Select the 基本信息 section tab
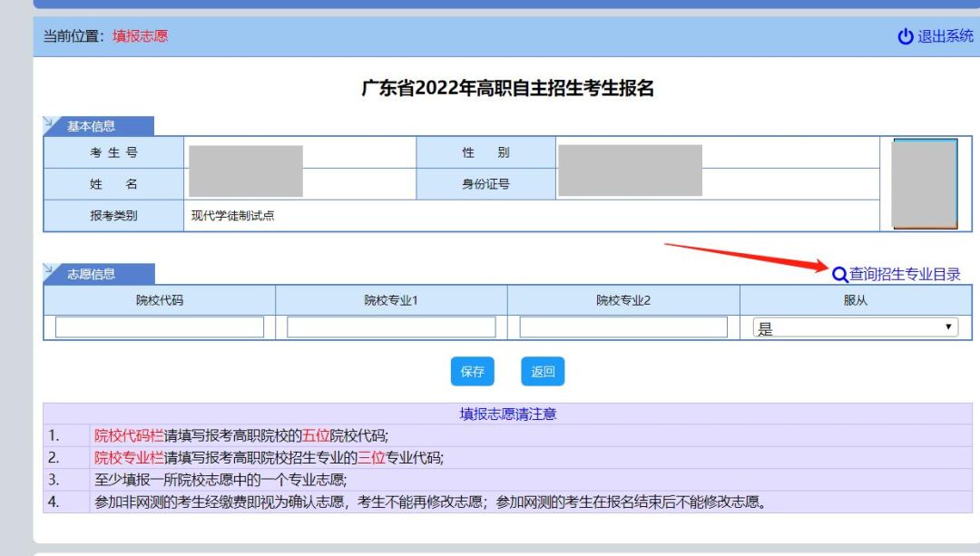The width and height of the screenshot is (980, 556). point(91,126)
